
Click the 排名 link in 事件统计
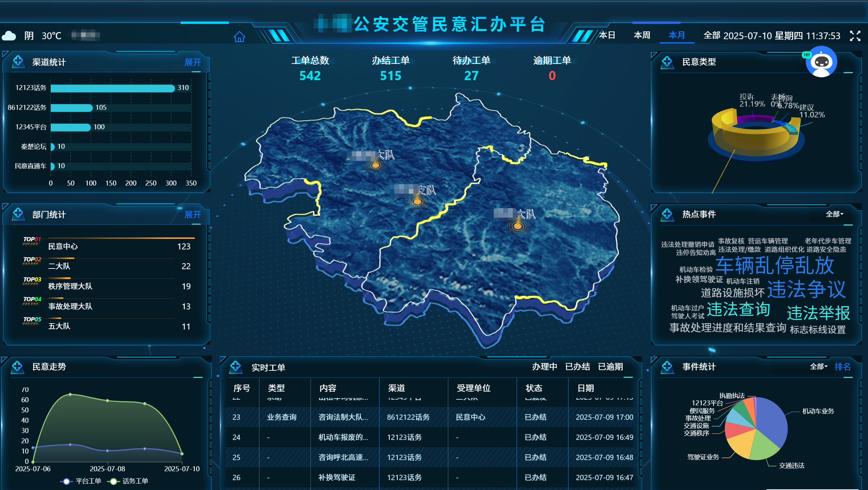coord(843,367)
